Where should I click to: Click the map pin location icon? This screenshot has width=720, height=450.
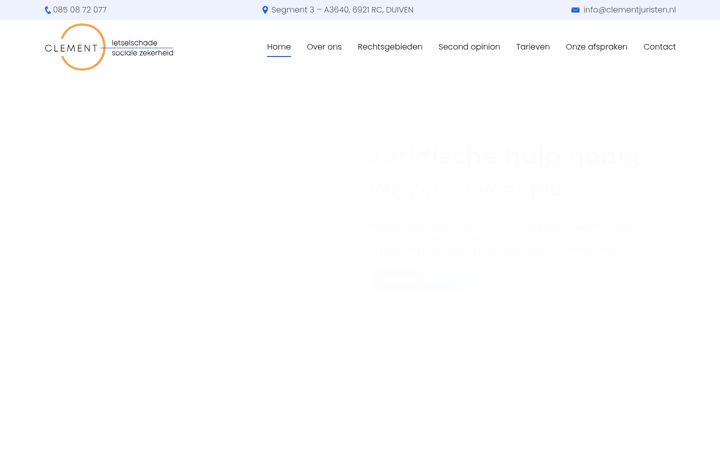pos(265,10)
